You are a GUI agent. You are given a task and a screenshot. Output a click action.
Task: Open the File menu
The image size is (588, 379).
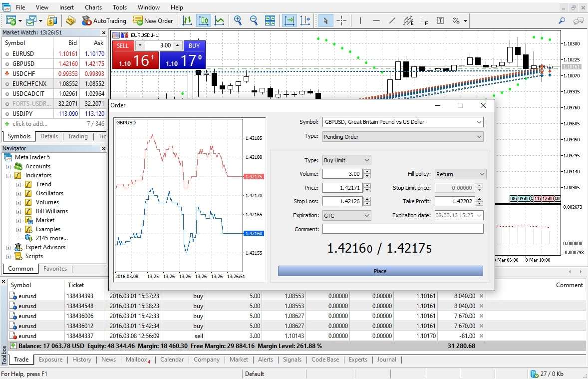pyautogui.click(x=20, y=7)
